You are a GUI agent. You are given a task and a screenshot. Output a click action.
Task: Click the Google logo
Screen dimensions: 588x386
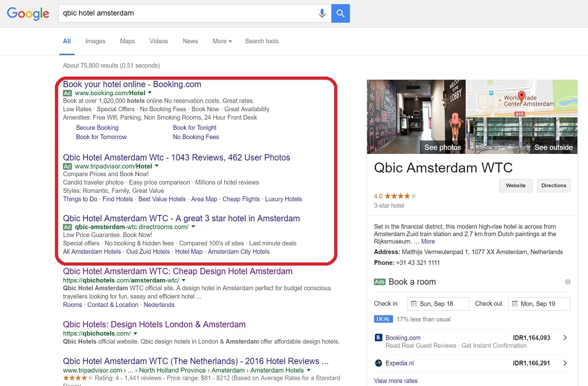pyautogui.click(x=28, y=14)
